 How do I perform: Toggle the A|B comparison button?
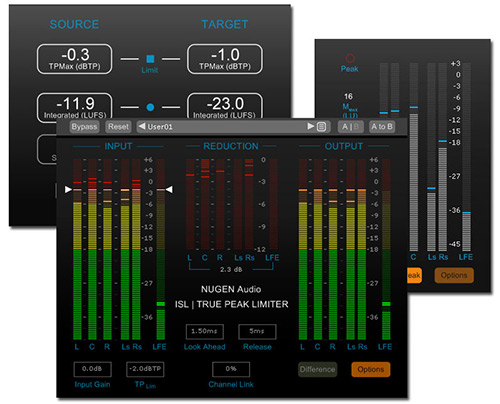pyautogui.click(x=350, y=127)
